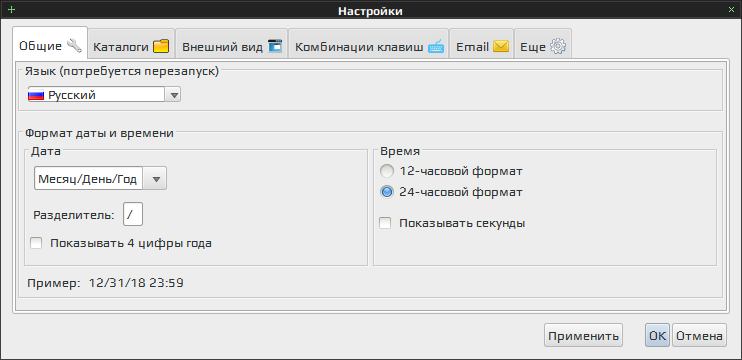
Task: Click the Применить button
Action: (x=583, y=336)
